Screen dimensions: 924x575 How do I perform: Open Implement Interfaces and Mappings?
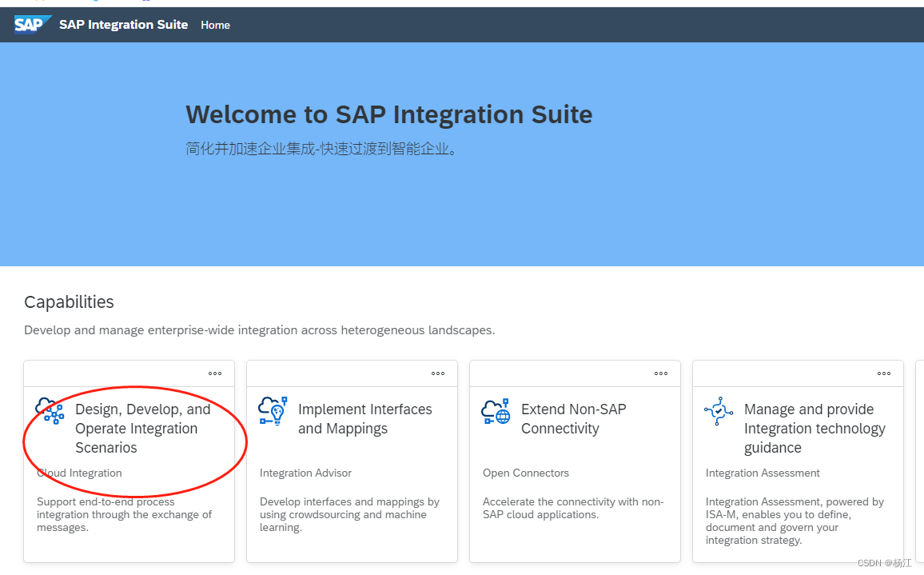[x=364, y=418]
